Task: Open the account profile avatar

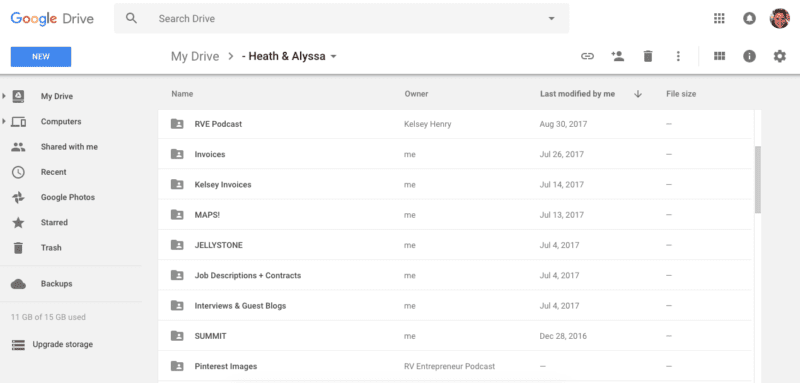Action: [780, 18]
